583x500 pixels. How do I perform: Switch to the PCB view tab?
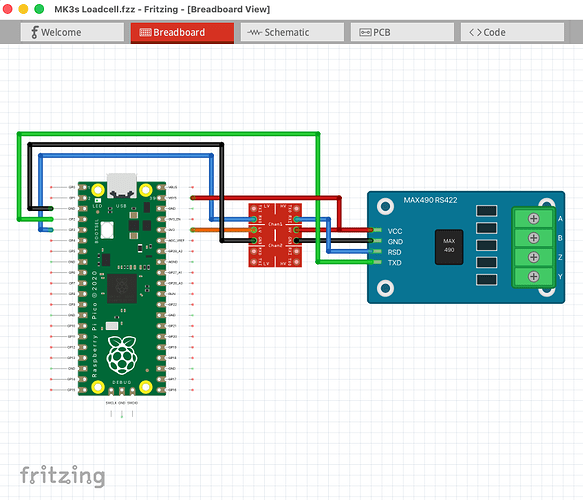402,32
